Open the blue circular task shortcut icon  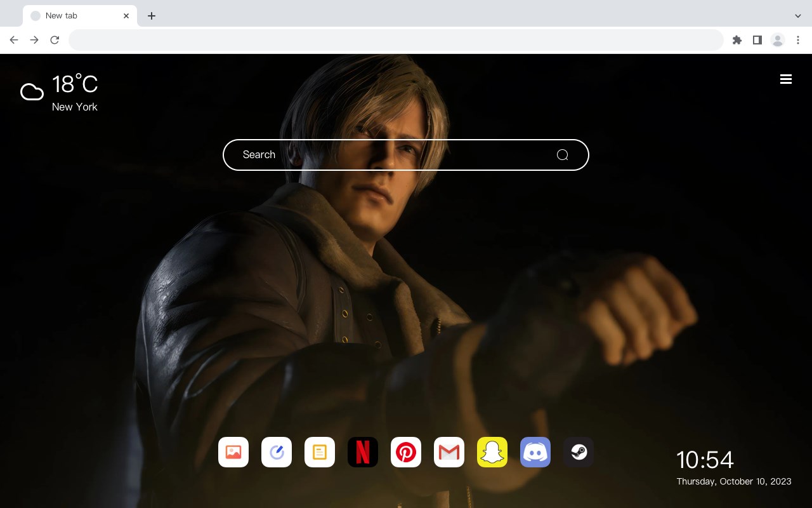[x=277, y=452]
